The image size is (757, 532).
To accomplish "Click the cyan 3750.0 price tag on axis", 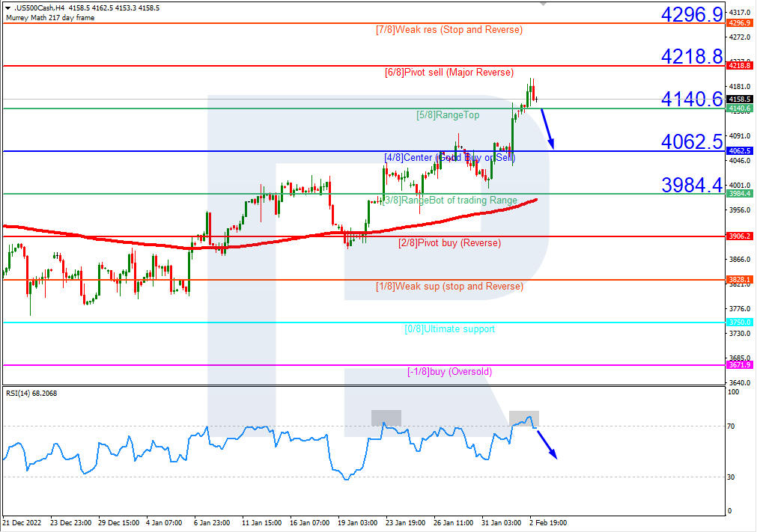I will click(x=738, y=322).
